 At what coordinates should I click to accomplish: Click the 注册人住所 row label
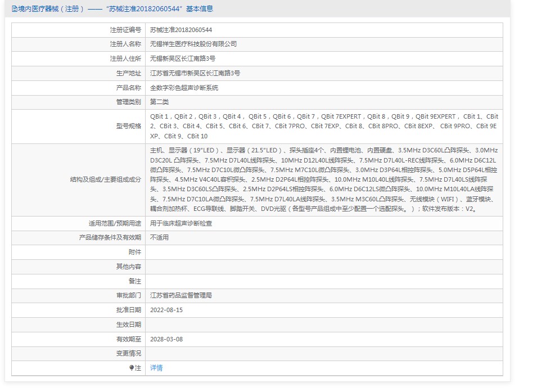125,58
